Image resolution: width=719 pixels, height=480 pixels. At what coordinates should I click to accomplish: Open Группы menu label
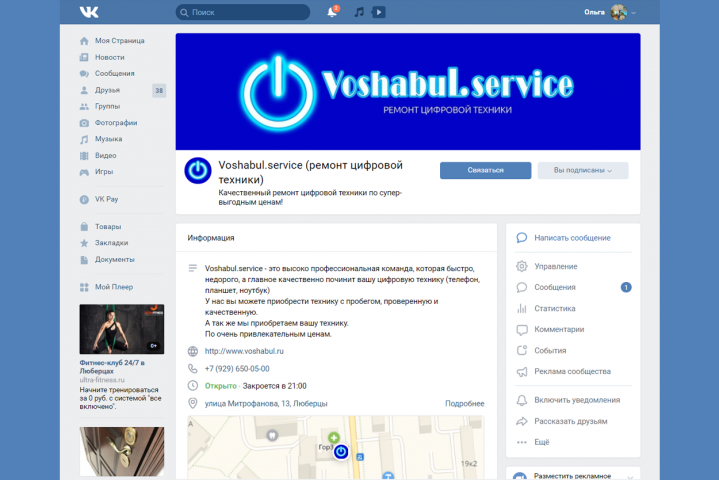(107, 106)
